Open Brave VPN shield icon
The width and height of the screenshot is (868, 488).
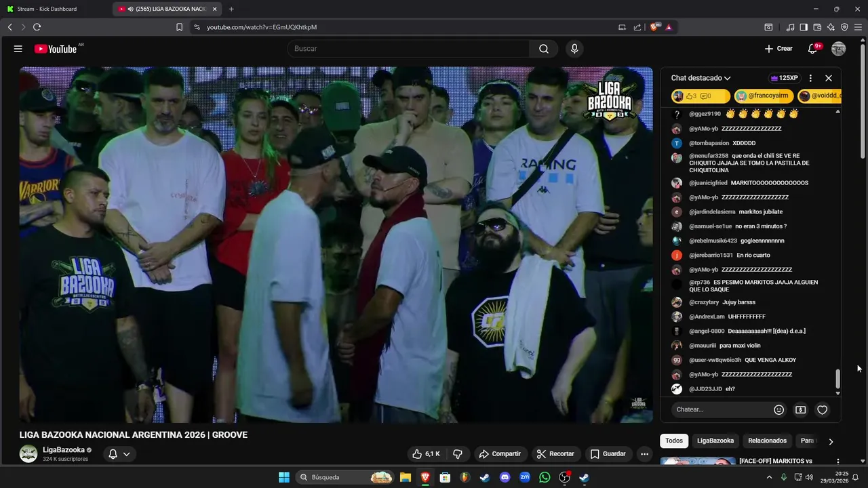[x=844, y=27]
